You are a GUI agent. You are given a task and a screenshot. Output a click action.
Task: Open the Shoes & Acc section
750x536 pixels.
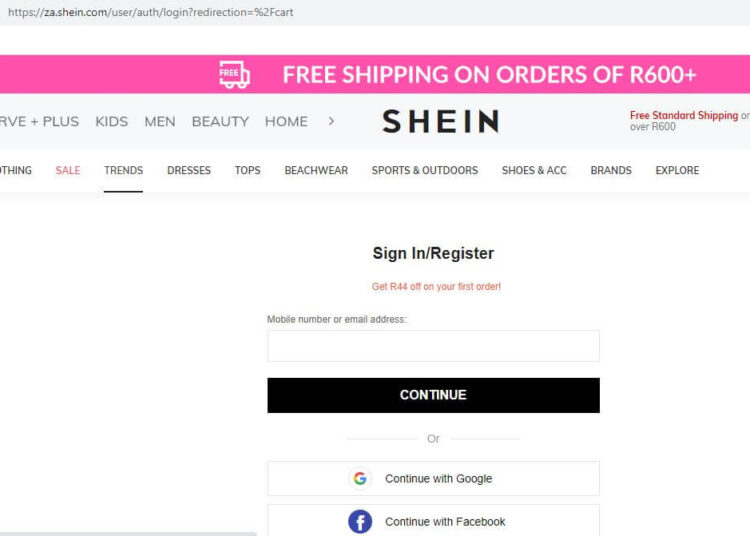coord(534,171)
